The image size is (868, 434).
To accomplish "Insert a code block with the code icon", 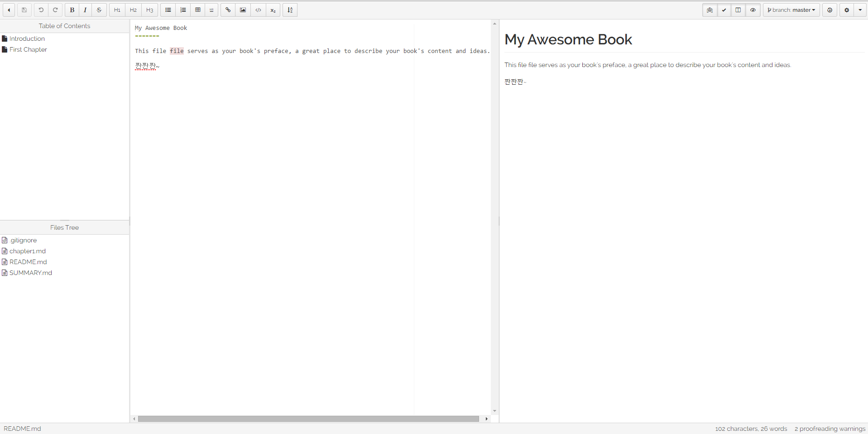I will 258,10.
